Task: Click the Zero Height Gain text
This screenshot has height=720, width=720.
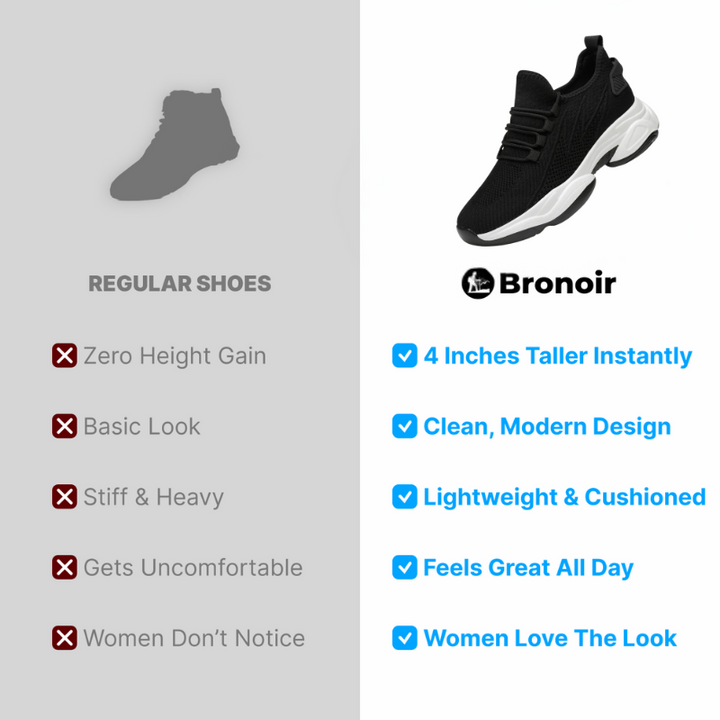Action: click(174, 356)
